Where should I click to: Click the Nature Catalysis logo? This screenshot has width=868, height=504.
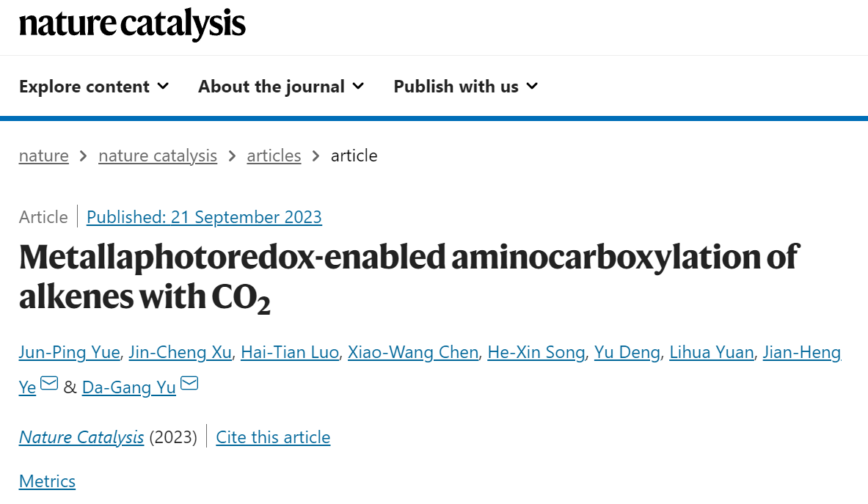132,23
